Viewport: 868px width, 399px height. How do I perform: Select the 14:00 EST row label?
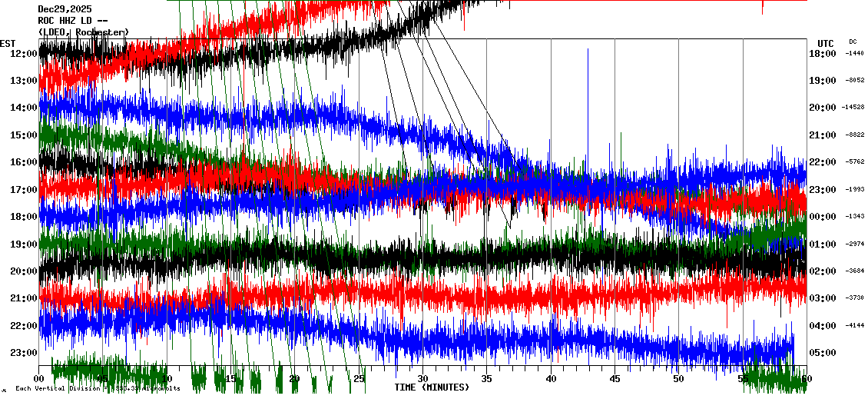(24, 108)
